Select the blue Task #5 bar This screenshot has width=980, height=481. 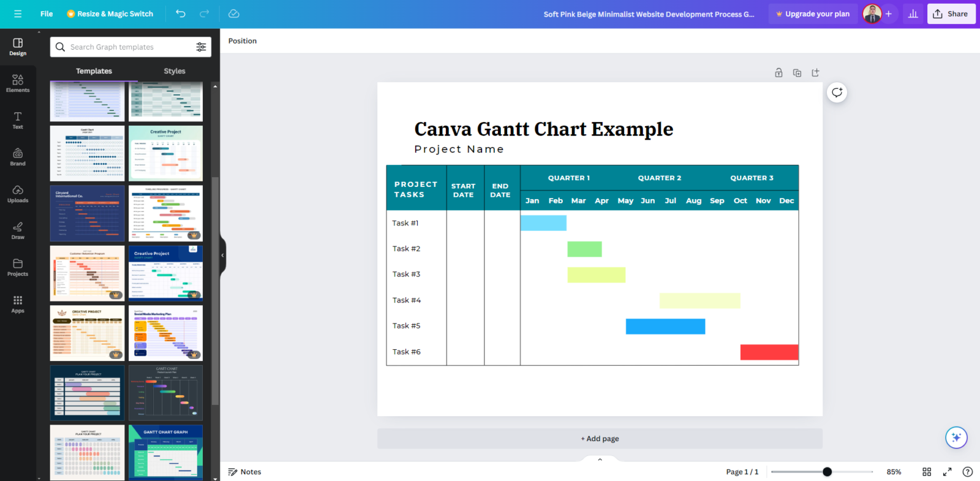pos(665,327)
